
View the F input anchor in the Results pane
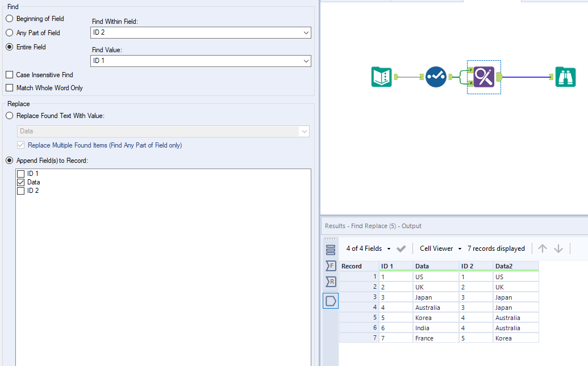[331, 266]
